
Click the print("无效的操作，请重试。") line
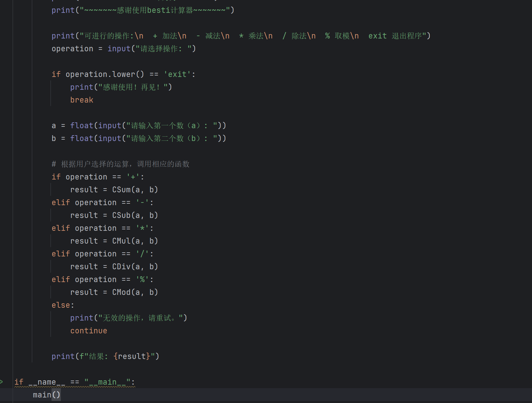point(129,318)
